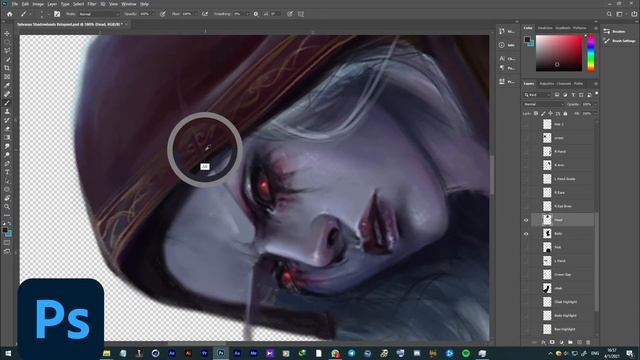
Task: Switch to the Swatches tab
Action: (545, 28)
